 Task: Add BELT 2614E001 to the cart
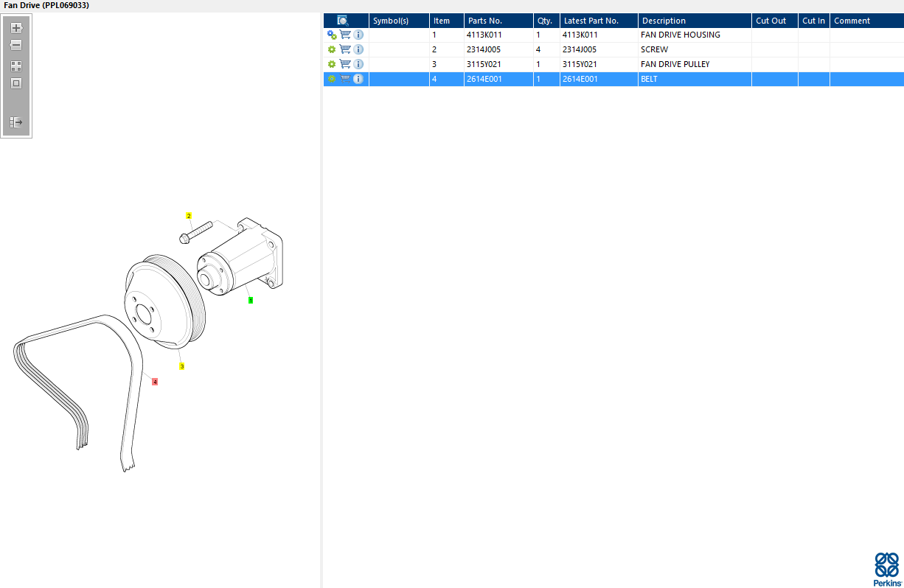(x=345, y=79)
